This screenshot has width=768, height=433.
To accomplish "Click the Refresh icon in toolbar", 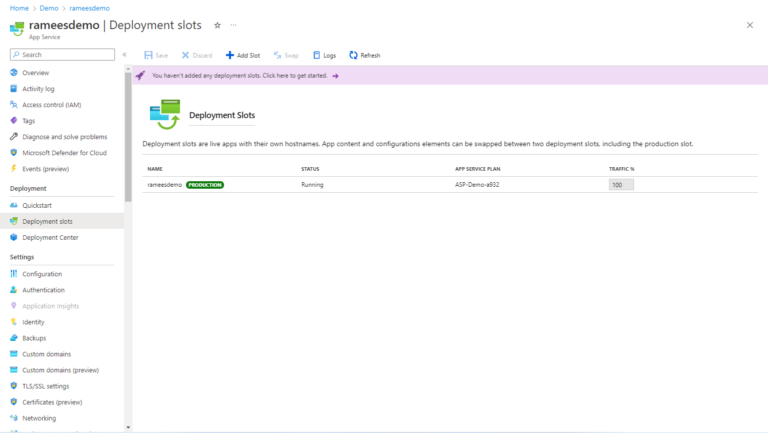I will tap(353, 55).
